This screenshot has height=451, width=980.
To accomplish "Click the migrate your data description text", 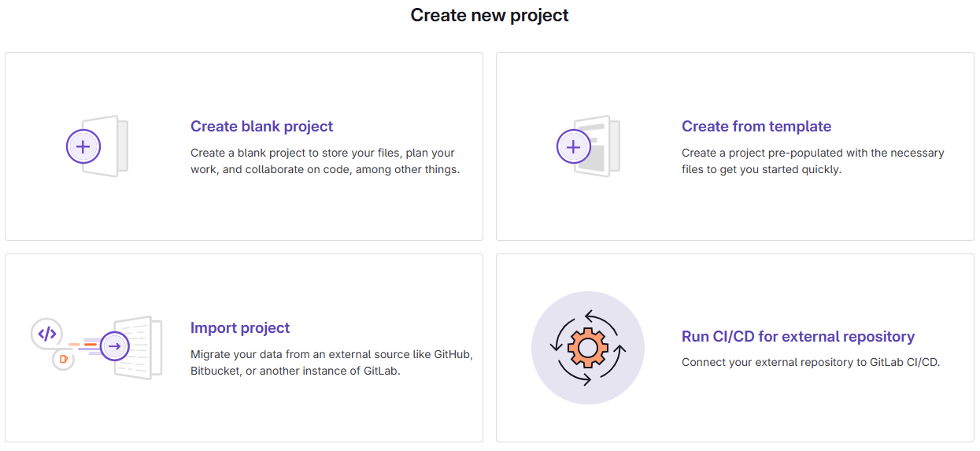I will pyautogui.click(x=331, y=363).
